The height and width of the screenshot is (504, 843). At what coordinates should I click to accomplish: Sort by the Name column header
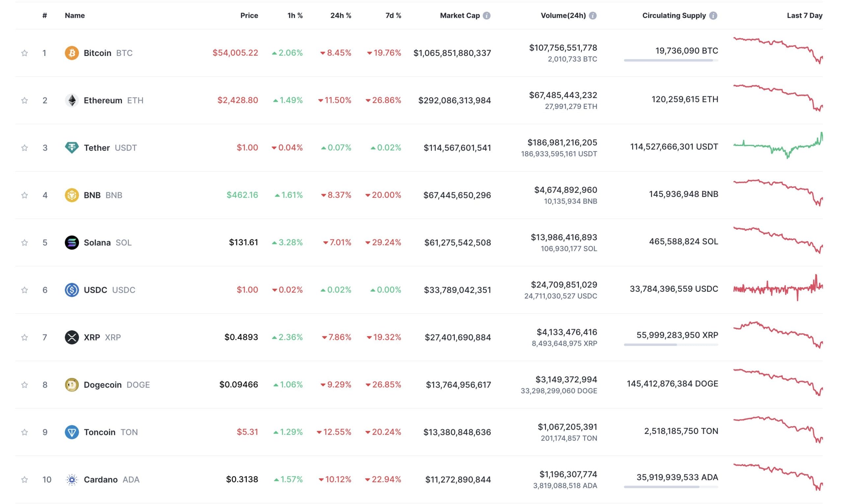[75, 15]
